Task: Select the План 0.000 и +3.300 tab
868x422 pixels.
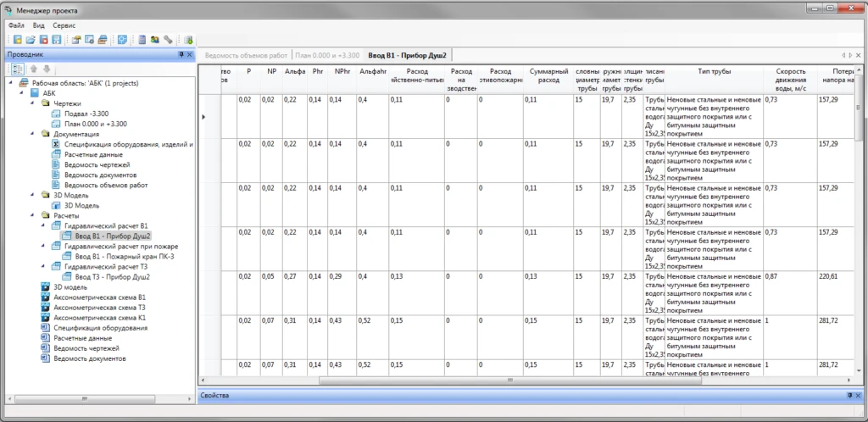Action: (x=323, y=54)
